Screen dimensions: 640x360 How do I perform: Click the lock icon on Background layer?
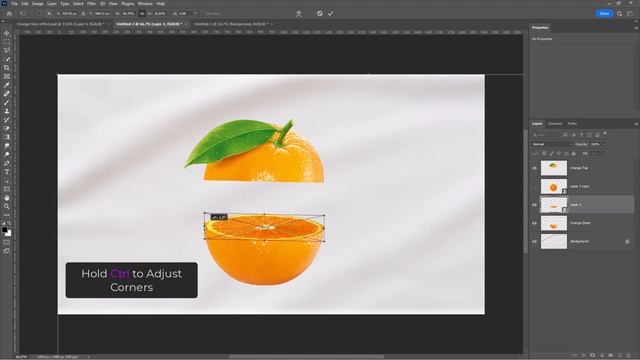627,242
